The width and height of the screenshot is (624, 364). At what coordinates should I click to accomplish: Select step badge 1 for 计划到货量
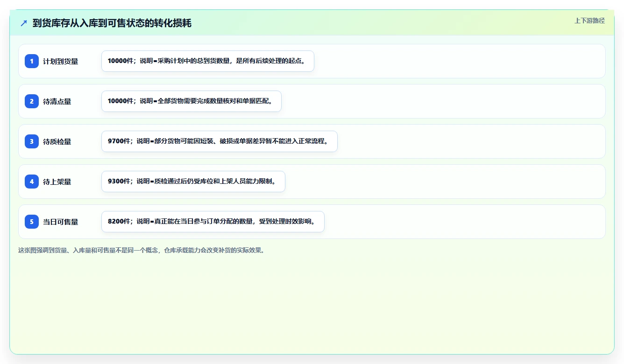coord(32,61)
